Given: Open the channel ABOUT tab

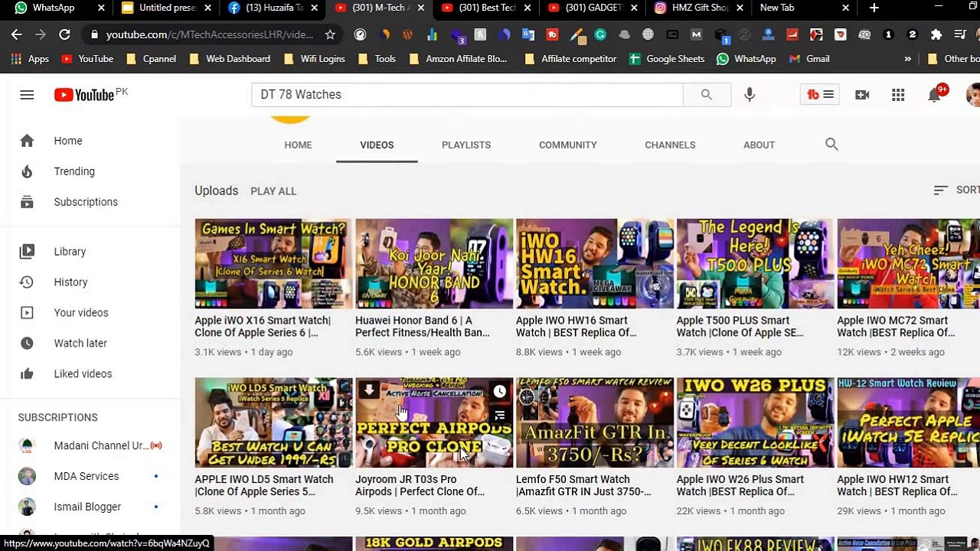Looking at the screenshot, I should click(759, 145).
